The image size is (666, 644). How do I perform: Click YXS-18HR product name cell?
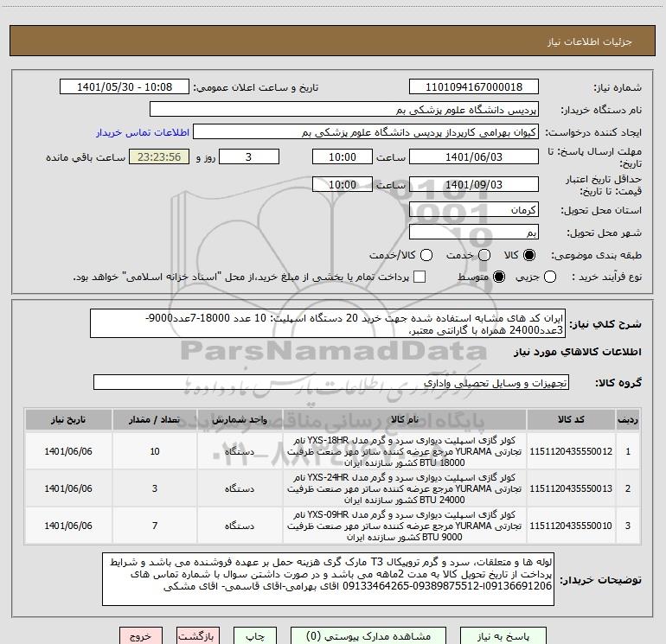(x=405, y=451)
